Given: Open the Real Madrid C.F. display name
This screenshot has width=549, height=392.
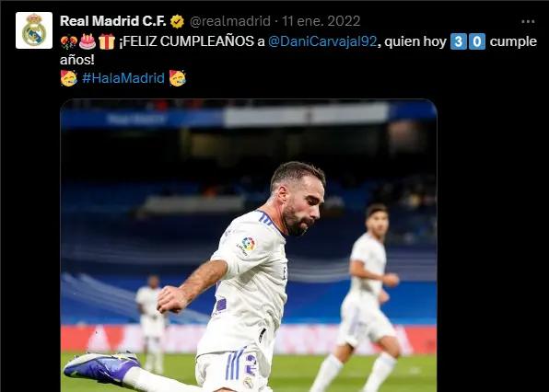Looking at the screenshot, I should (x=112, y=21).
